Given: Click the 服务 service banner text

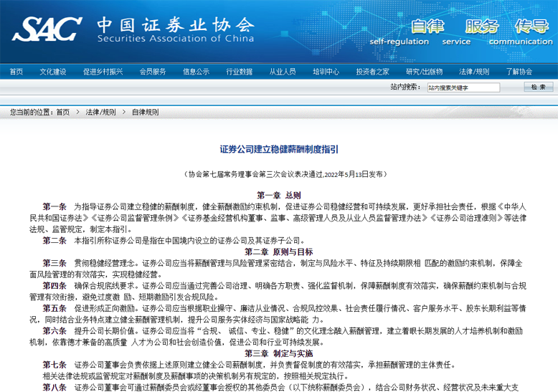Looking at the screenshot, I should point(482,27).
